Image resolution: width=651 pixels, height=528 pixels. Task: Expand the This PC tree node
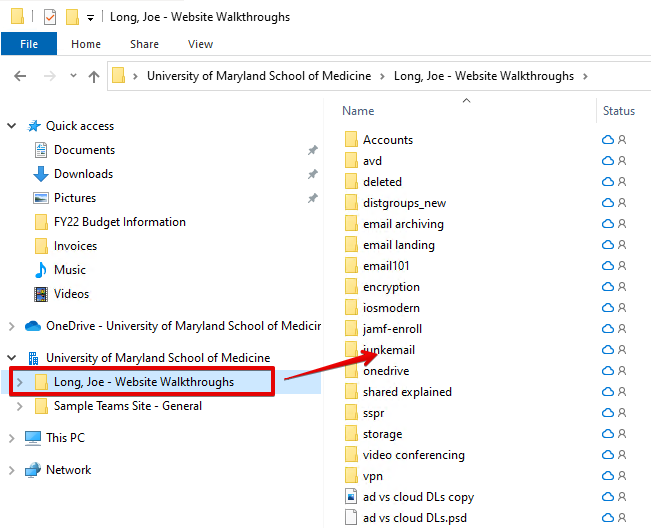click(x=12, y=438)
